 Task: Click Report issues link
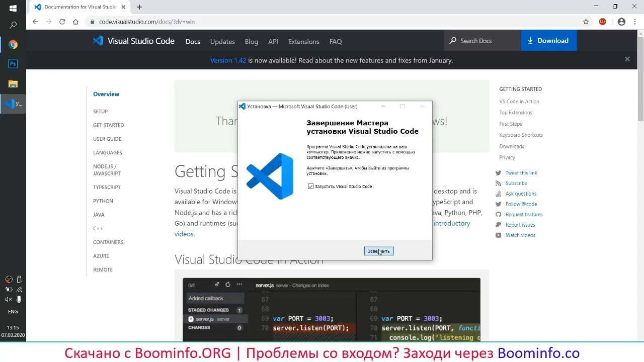520,225
